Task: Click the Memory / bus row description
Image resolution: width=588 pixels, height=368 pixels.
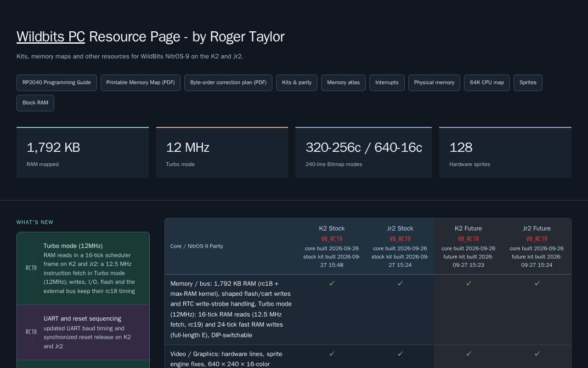Action: [x=231, y=310]
